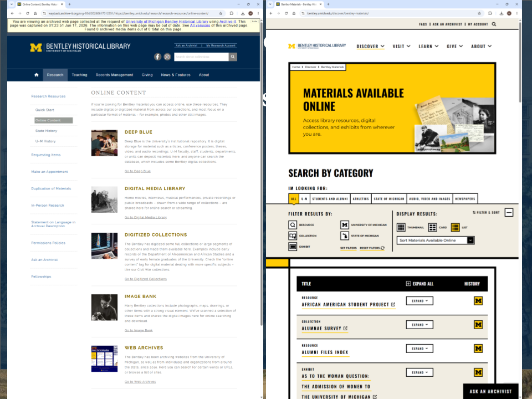Select the Newspapers category tab
532x399 pixels.
pos(465,199)
